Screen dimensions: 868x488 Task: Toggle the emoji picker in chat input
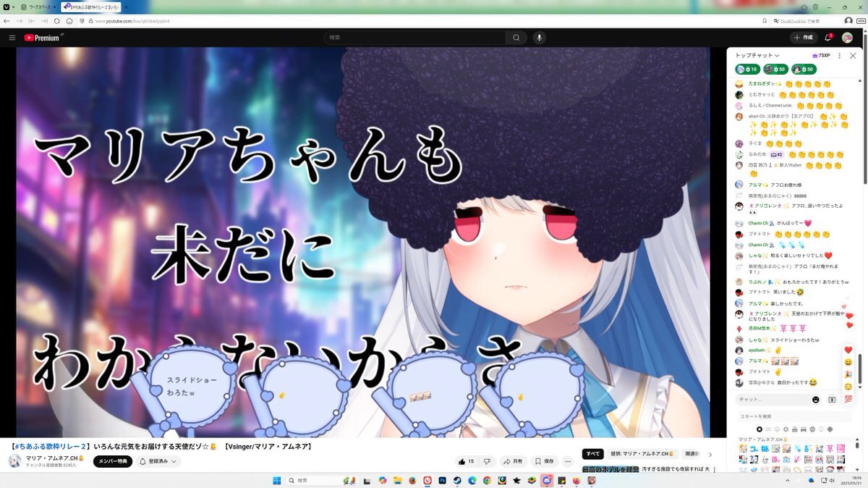[816, 400]
